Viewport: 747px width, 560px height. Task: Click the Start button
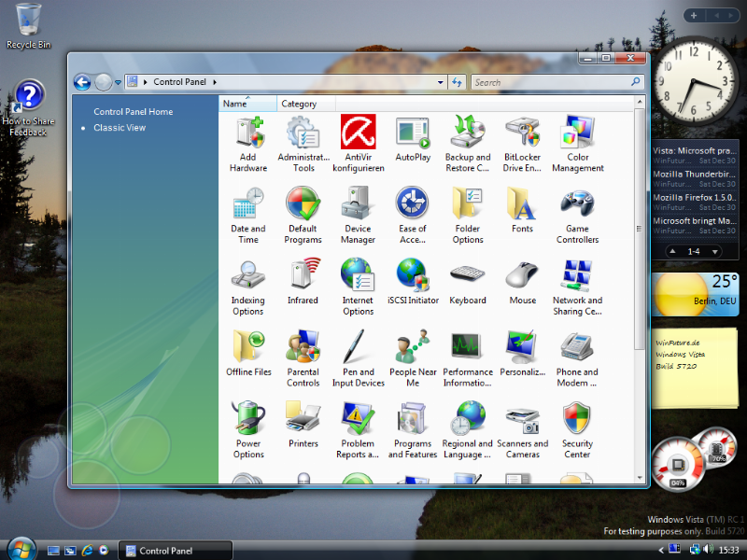click(x=21, y=550)
